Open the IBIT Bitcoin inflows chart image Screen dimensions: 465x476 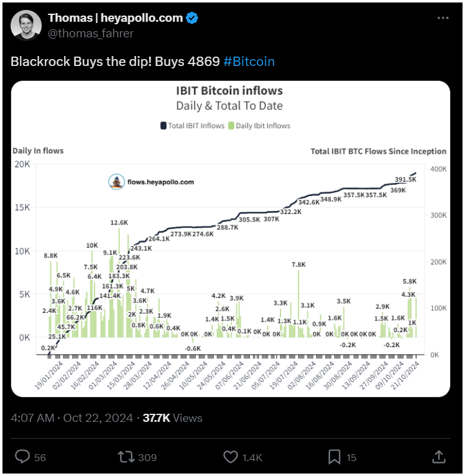click(x=231, y=239)
